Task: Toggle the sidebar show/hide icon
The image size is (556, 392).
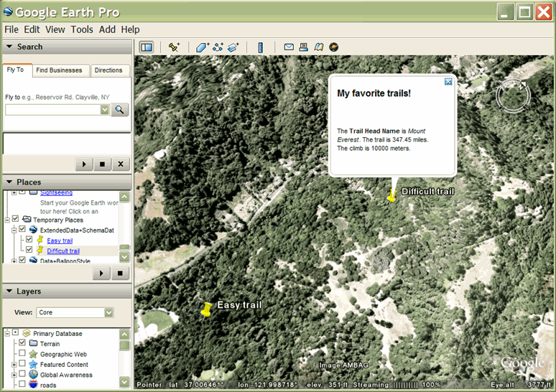Action: coord(147,47)
